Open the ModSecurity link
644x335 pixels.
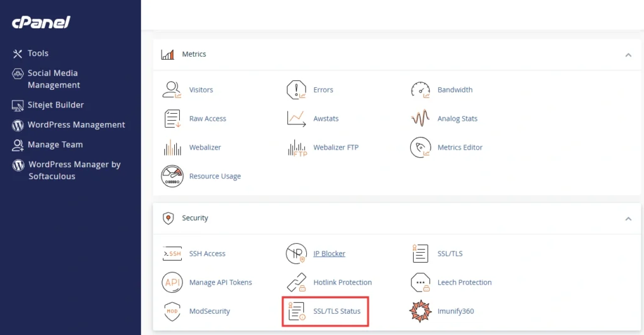209,311
